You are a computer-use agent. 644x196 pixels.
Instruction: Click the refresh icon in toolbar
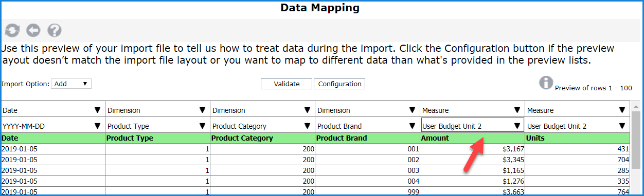click(x=12, y=31)
